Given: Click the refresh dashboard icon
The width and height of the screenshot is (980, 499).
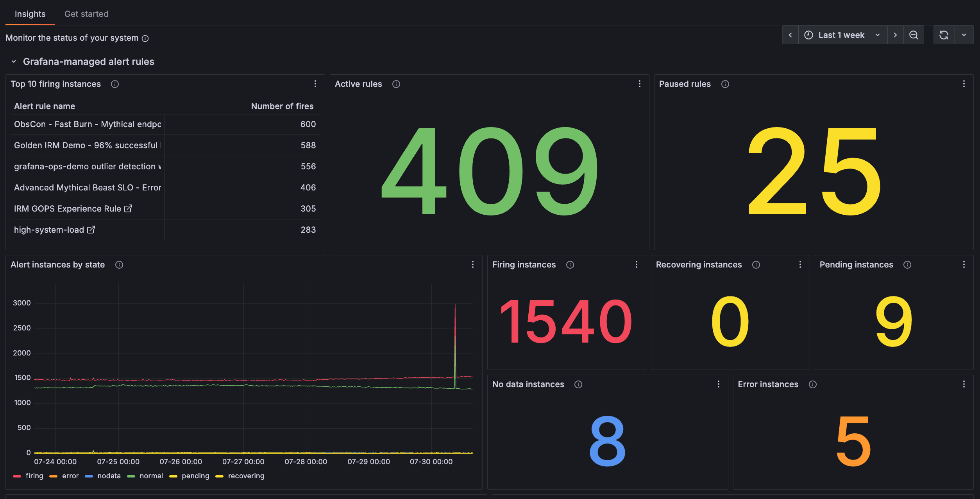Looking at the screenshot, I should (x=944, y=35).
